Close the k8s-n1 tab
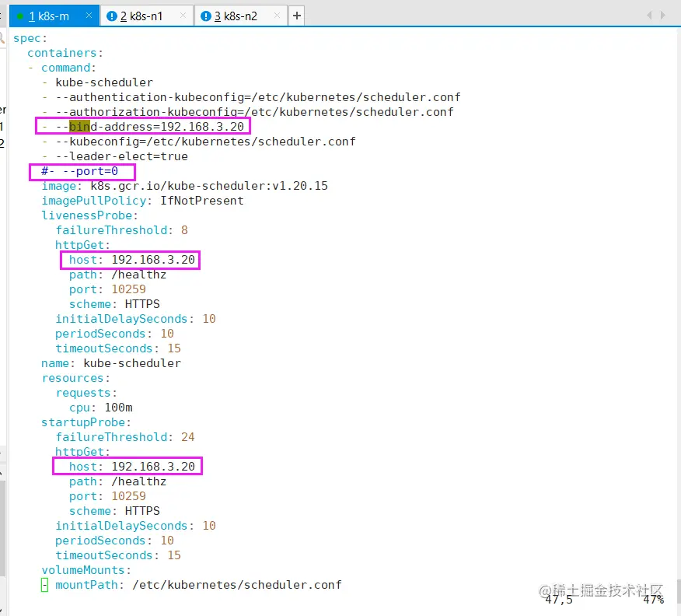The height and width of the screenshot is (616, 681). tap(183, 16)
